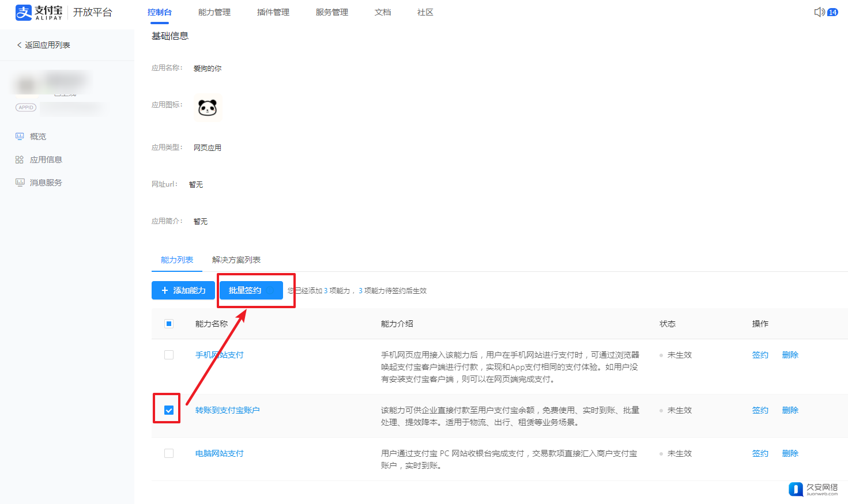Open the 转账到支付宝账户 capability link
Screen dimensions: 848x504
point(227,410)
